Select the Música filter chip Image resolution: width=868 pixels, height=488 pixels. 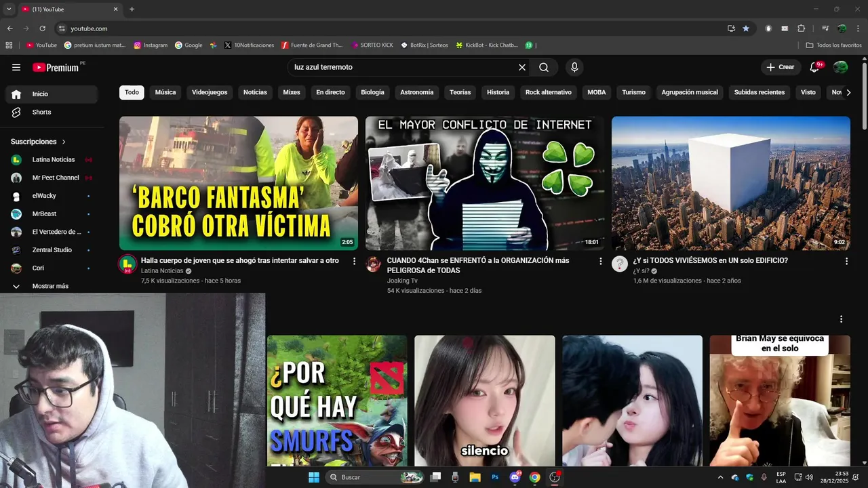(165, 92)
